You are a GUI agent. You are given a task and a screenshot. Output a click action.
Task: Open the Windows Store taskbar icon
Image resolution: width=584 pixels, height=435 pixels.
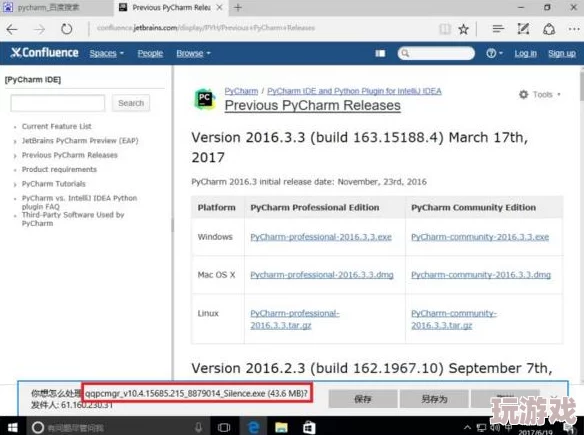309,427
